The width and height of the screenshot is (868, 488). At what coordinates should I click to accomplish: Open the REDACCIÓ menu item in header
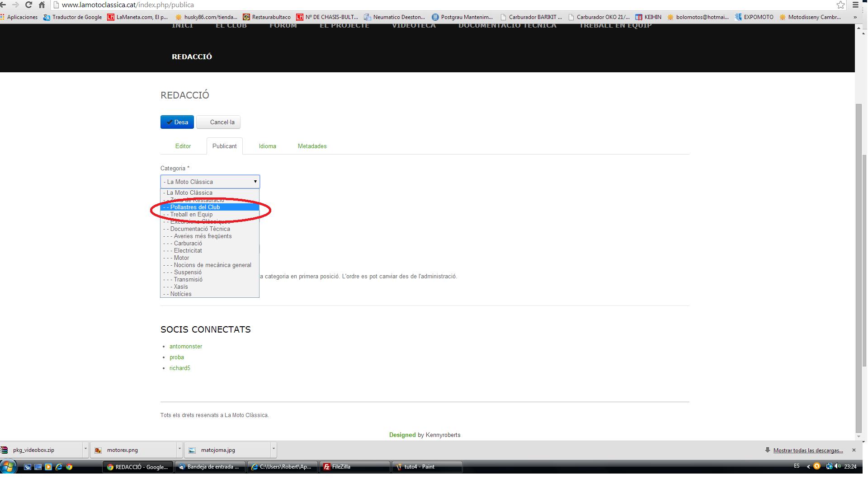192,56
